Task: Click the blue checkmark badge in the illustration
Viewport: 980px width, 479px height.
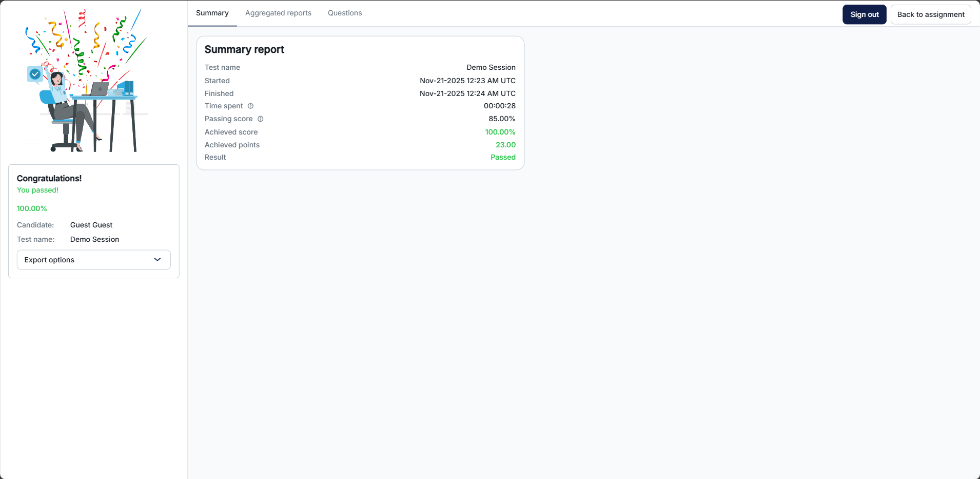Action: point(35,74)
